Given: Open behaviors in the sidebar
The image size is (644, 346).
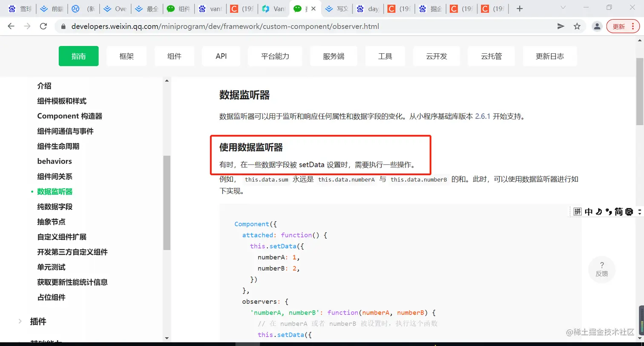Looking at the screenshot, I should [x=55, y=161].
